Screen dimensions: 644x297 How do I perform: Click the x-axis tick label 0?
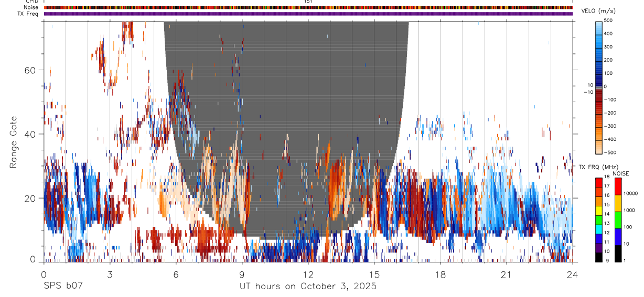44,274
